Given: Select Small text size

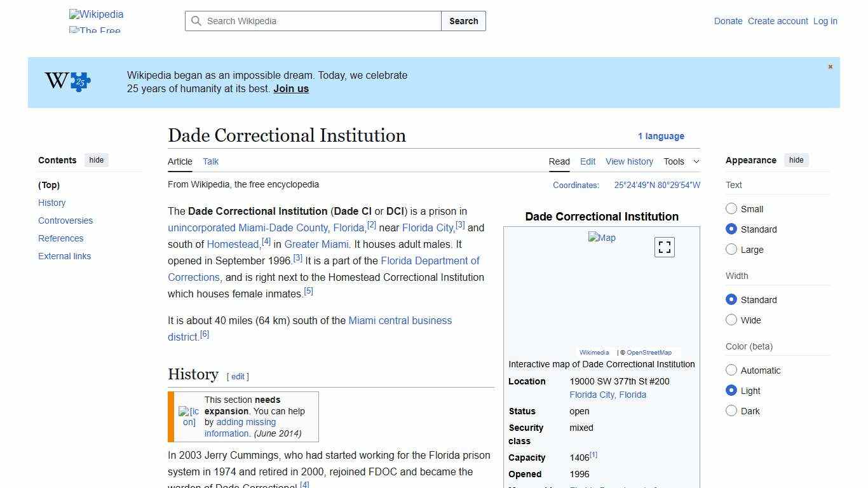Looking at the screenshot, I should click(x=731, y=208).
